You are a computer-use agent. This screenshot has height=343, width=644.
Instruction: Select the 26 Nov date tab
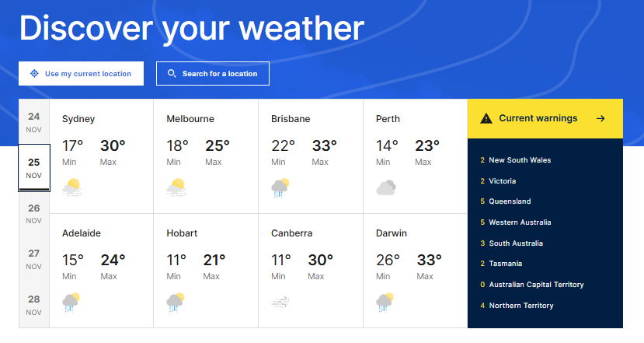click(33, 214)
